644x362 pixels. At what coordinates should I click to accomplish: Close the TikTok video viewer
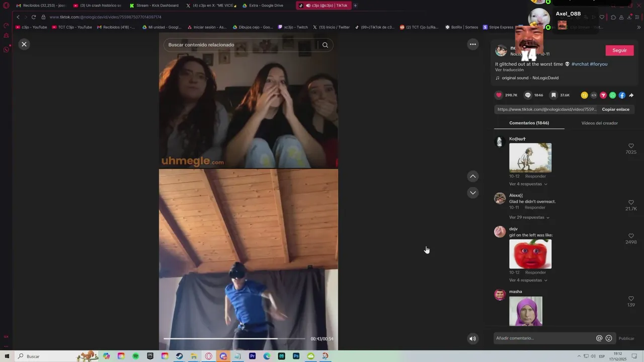click(x=24, y=44)
